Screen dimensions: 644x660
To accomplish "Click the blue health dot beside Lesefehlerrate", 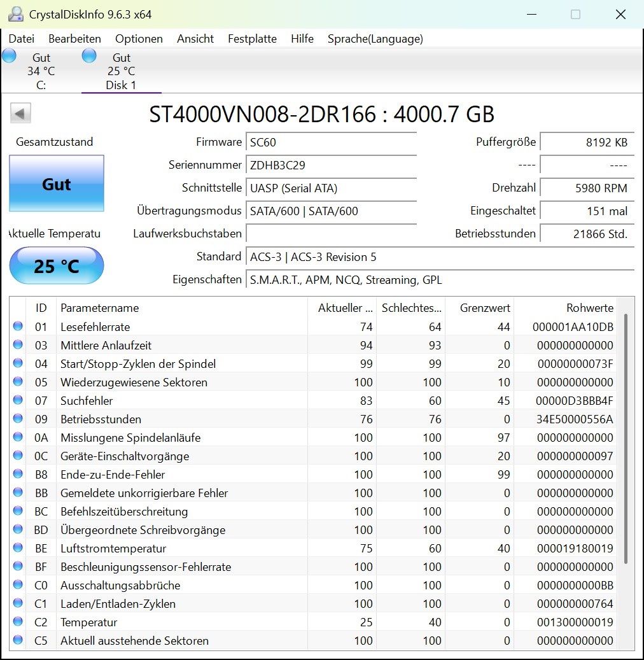I will [x=18, y=326].
